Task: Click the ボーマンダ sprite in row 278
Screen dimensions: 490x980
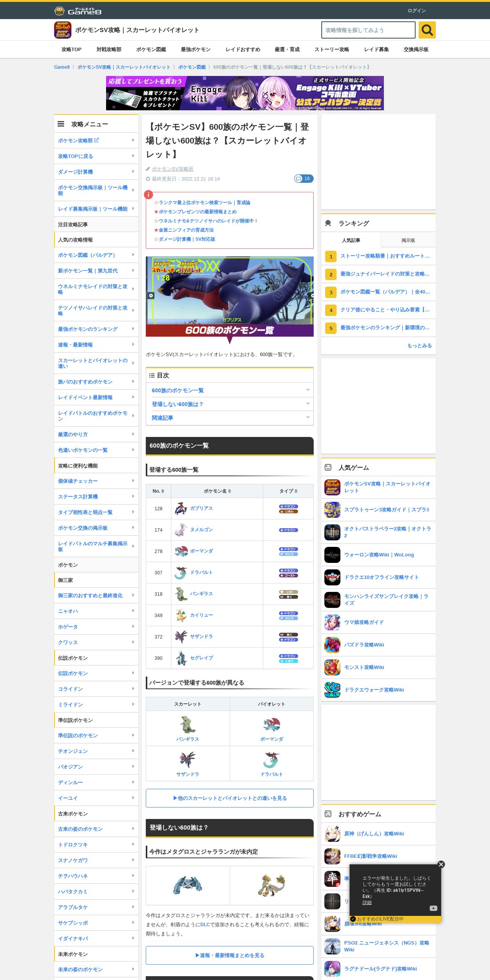Action: tap(181, 551)
